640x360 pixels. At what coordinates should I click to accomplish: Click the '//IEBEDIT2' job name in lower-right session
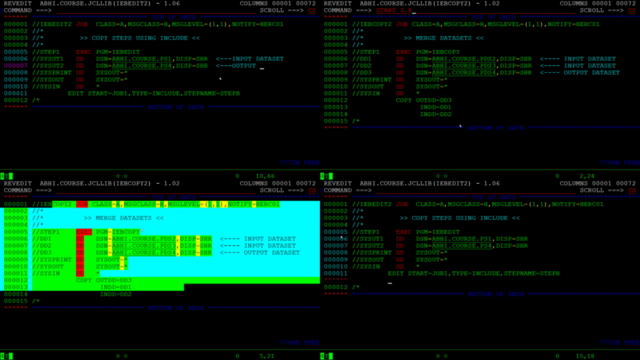pyautogui.click(x=372, y=204)
